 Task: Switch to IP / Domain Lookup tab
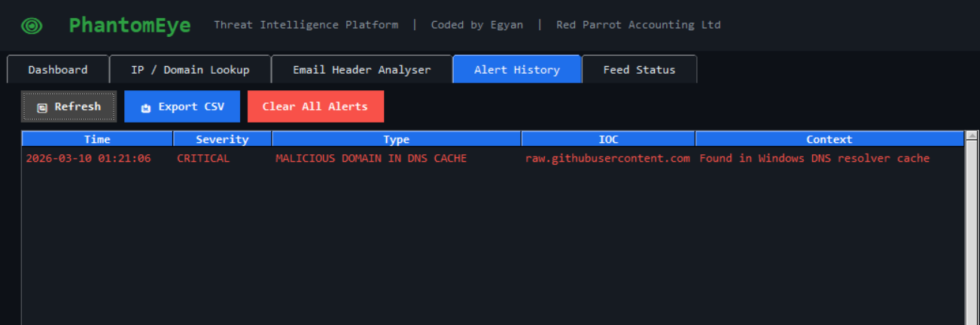[x=190, y=69]
